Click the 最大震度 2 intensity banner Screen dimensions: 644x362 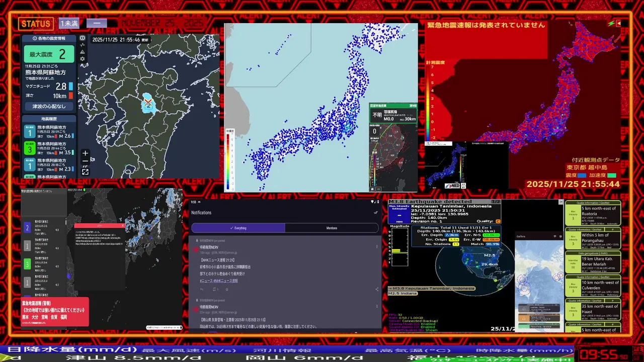(49, 54)
